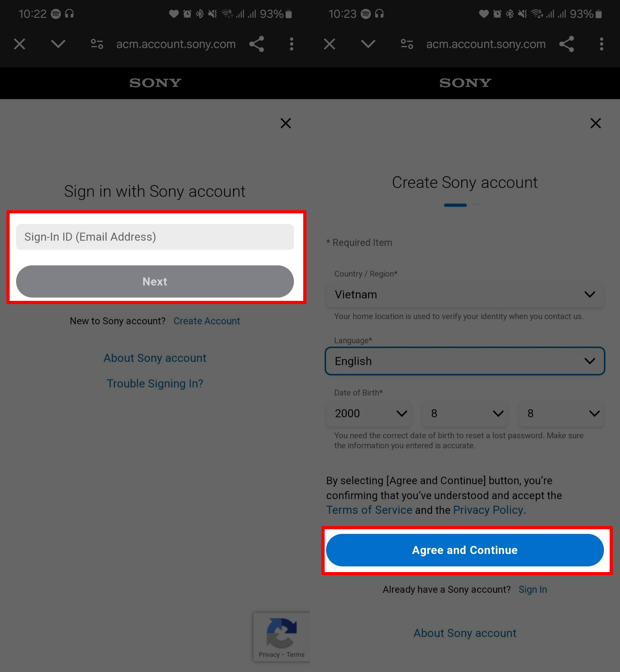Open site info for acm.account.sony.com
The height and width of the screenshot is (672, 620).
click(x=96, y=44)
